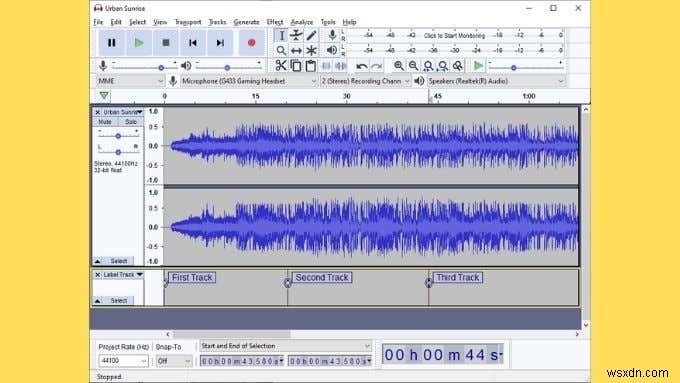Click the Undo arrow icon
Screen dimensions: 680x383
point(362,66)
